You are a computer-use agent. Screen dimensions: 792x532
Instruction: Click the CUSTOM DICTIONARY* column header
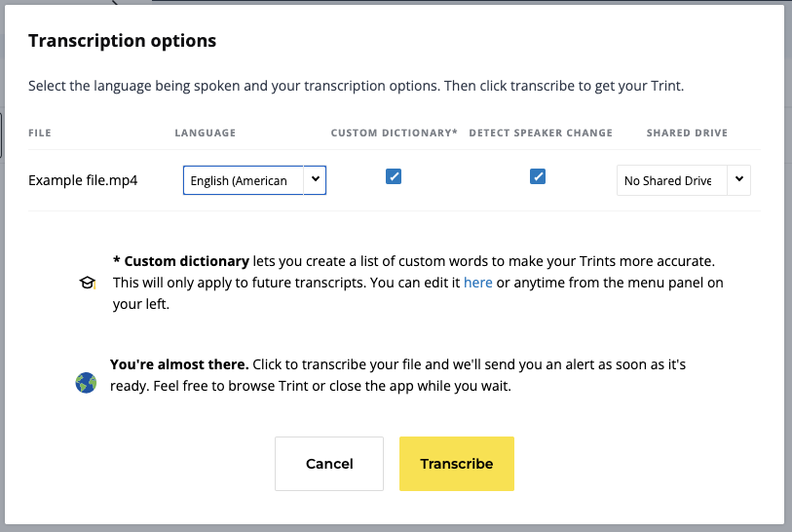pyautogui.click(x=394, y=133)
